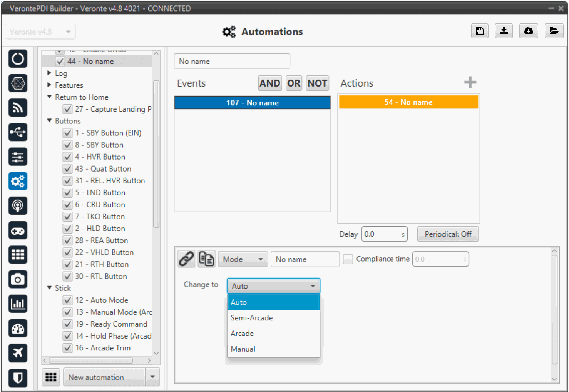Uncheck the 43 - Quat Button checkbox
The height and width of the screenshot is (392, 569).
click(68, 169)
